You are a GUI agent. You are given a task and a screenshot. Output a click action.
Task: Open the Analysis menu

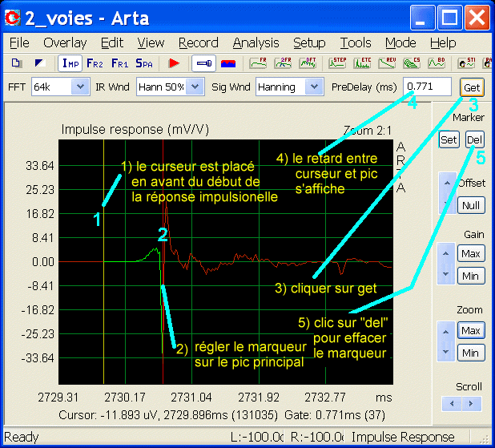256,42
